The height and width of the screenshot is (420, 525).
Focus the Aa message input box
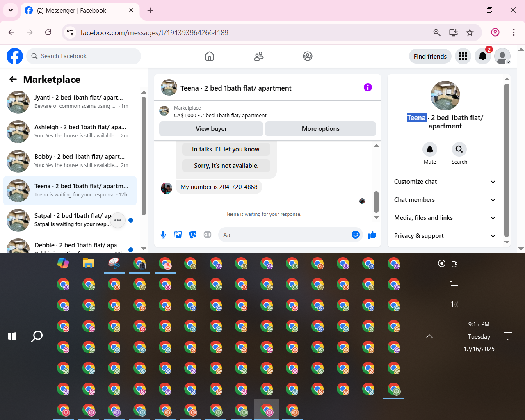tap(285, 235)
